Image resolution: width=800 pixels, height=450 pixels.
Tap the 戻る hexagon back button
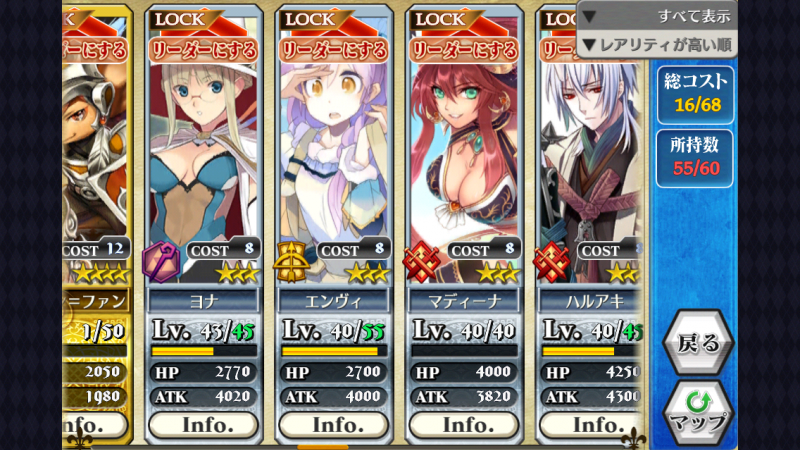698,343
